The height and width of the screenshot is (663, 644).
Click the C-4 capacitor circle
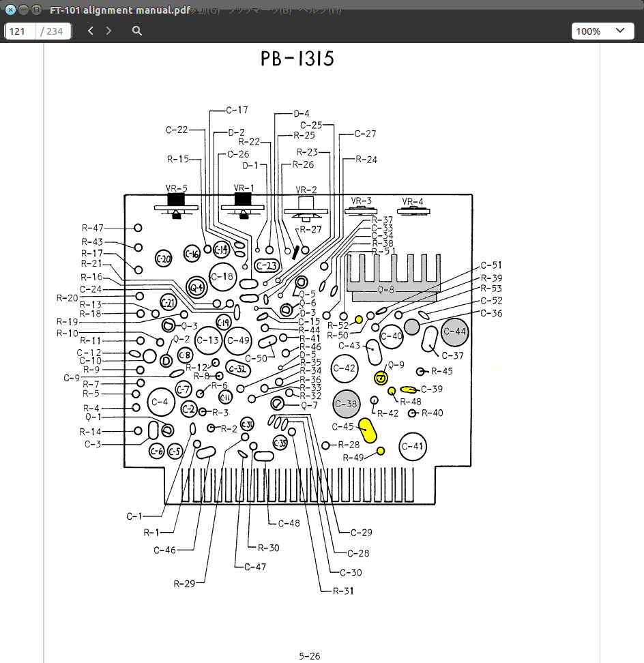[x=160, y=402]
